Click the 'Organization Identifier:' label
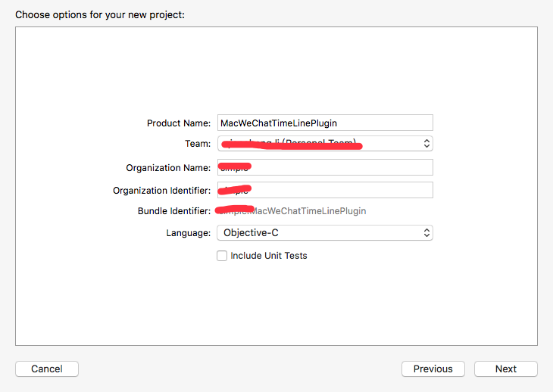Viewport: 553px width, 392px height. pyautogui.click(x=161, y=191)
